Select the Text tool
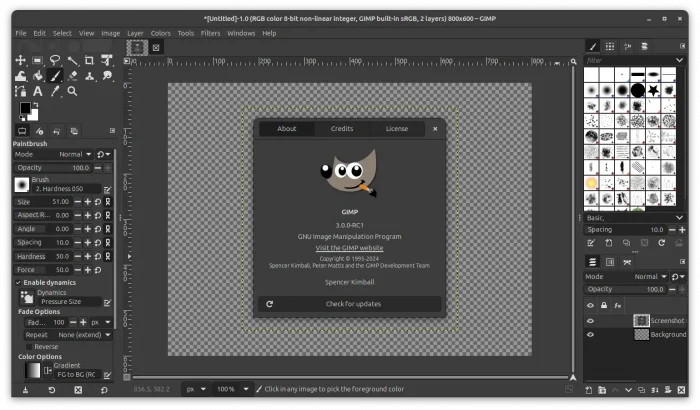 (38, 92)
